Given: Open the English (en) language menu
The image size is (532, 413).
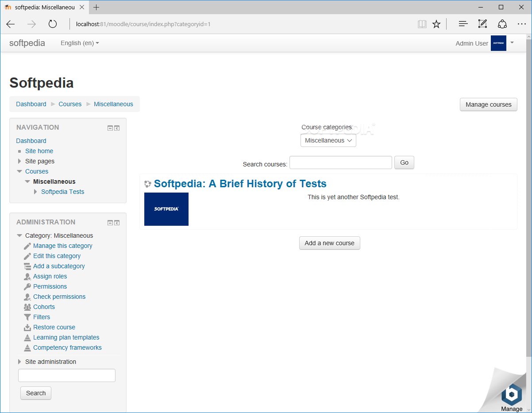Looking at the screenshot, I should point(80,43).
